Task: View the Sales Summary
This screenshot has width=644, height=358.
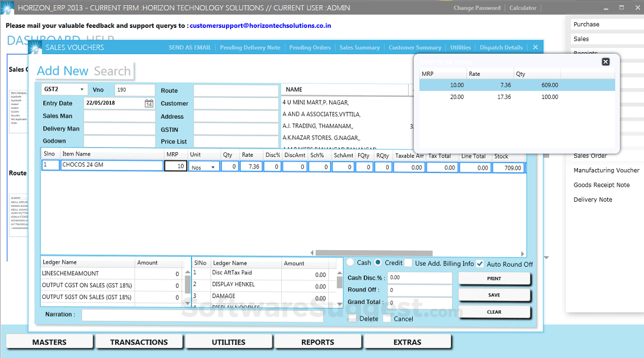Action: point(360,47)
